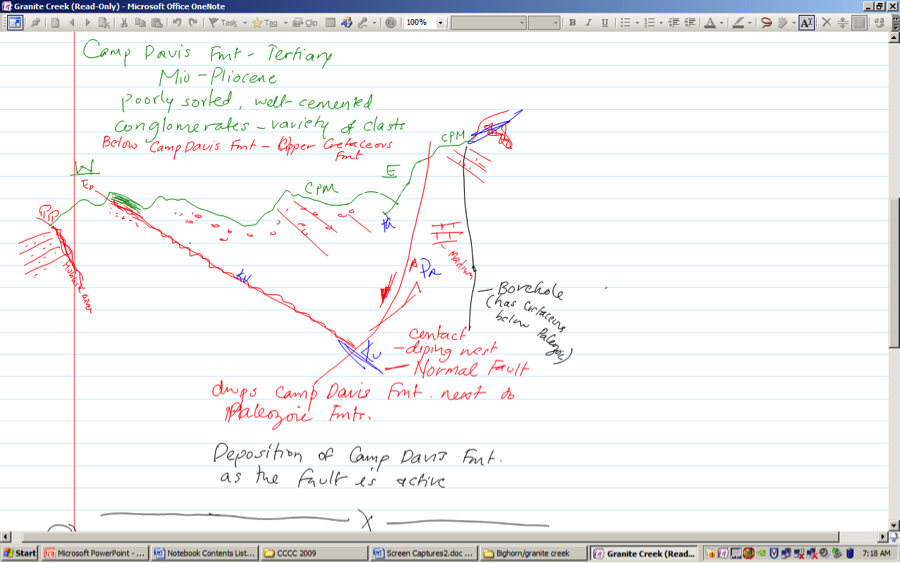Click the Windows Start button
This screenshot has width=900, height=563.
pos(20,553)
